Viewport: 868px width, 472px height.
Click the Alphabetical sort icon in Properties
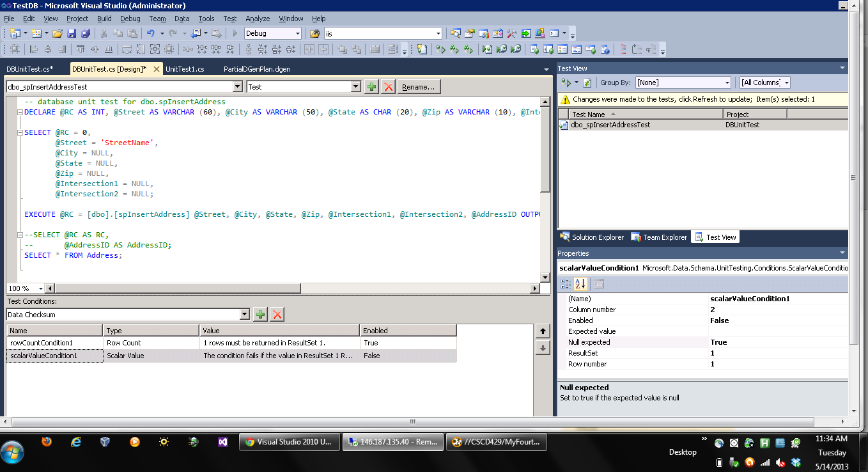[581, 284]
